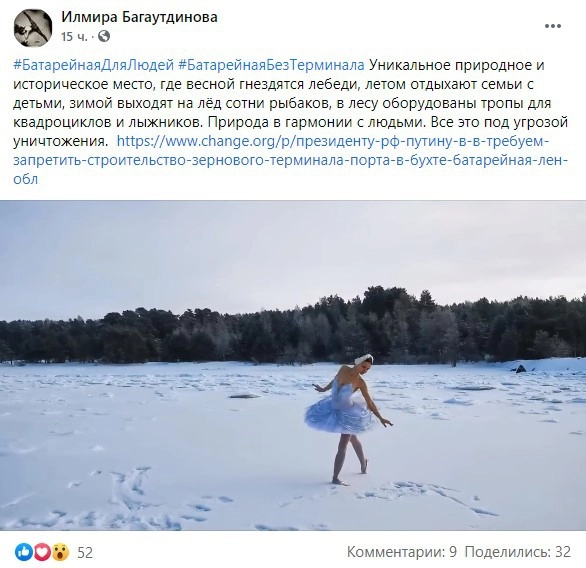
Task: Open the change.org petition link
Action: click(291, 160)
